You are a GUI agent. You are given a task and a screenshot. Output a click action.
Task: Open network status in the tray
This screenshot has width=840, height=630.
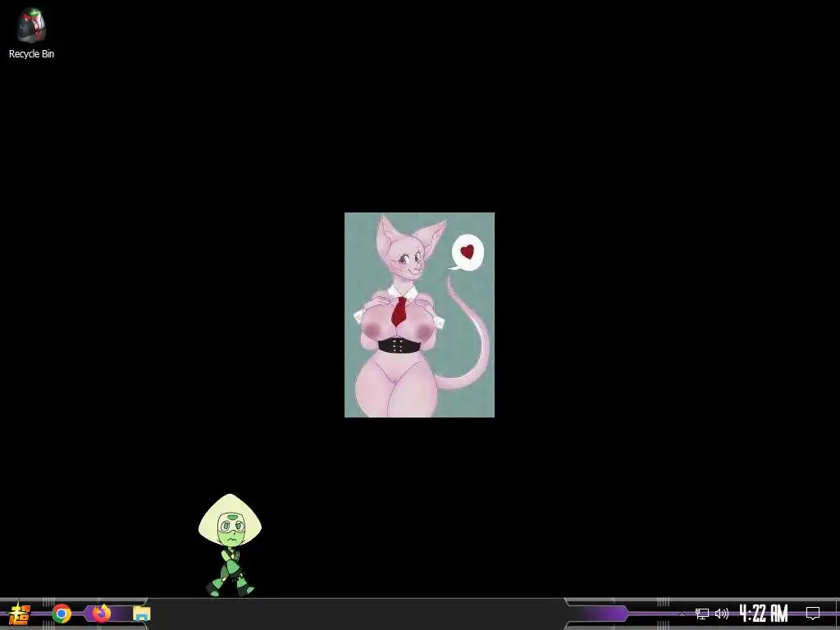click(702, 614)
